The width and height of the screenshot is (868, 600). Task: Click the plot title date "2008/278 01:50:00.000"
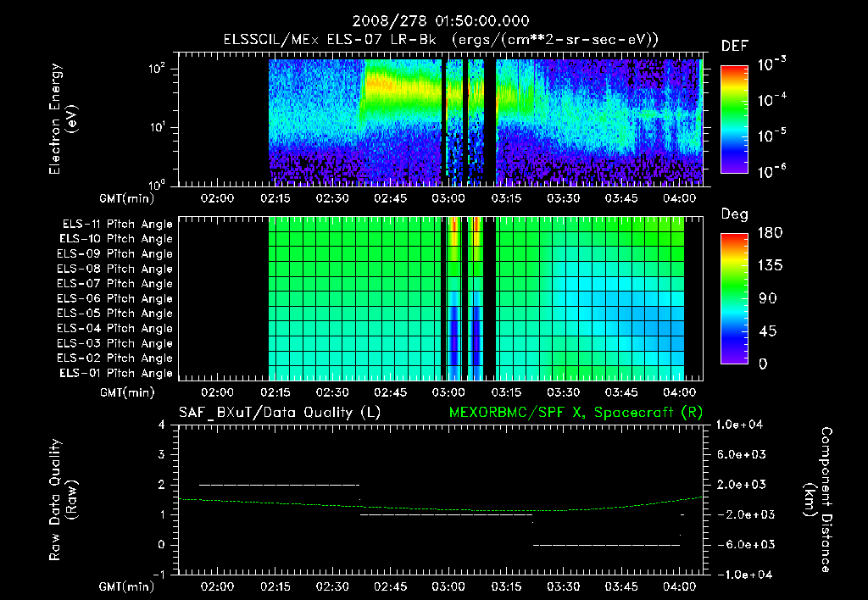click(x=441, y=21)
